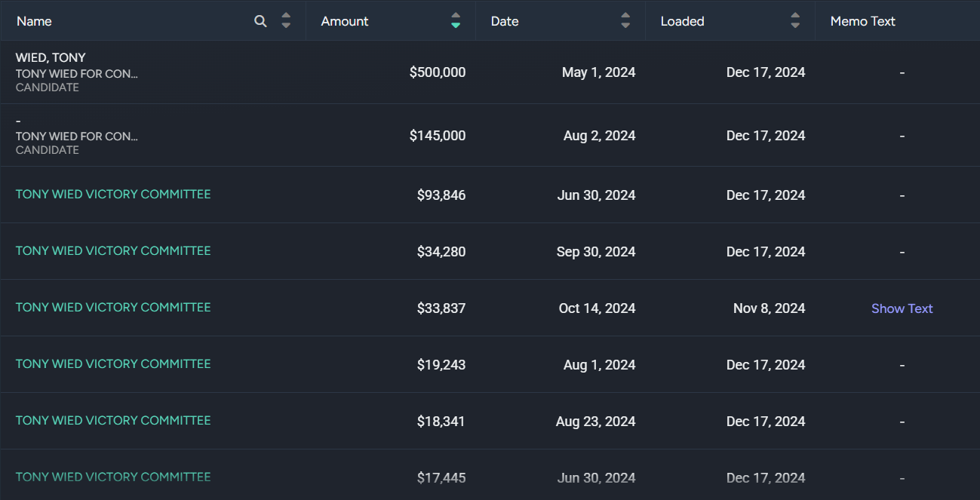Click the search icon in Name column
Image resolution: width=980 pixels, height=500 pixels.
[260, 21]
